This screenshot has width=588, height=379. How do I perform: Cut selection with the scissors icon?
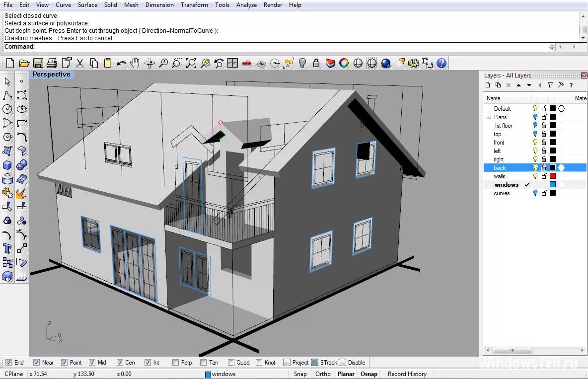(x=80, y=63)
